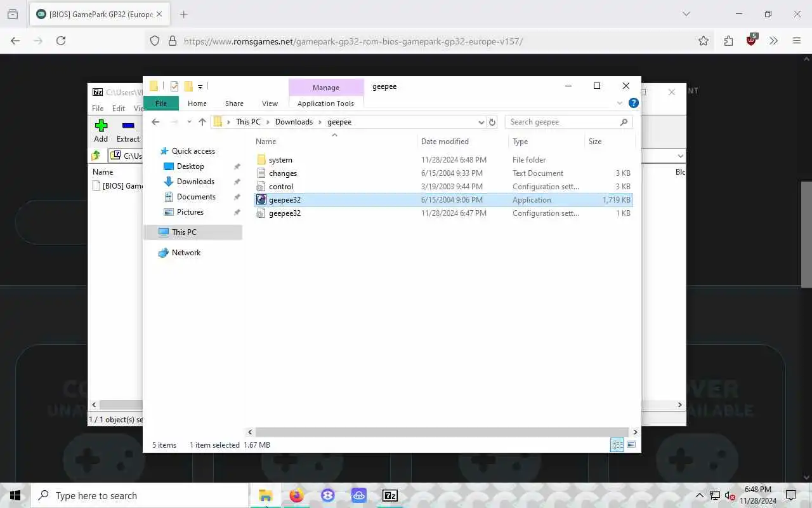Open uBlock Origin extension icon
The height and width of the screenshot is (508, 812).
click(x=752, y=39)
